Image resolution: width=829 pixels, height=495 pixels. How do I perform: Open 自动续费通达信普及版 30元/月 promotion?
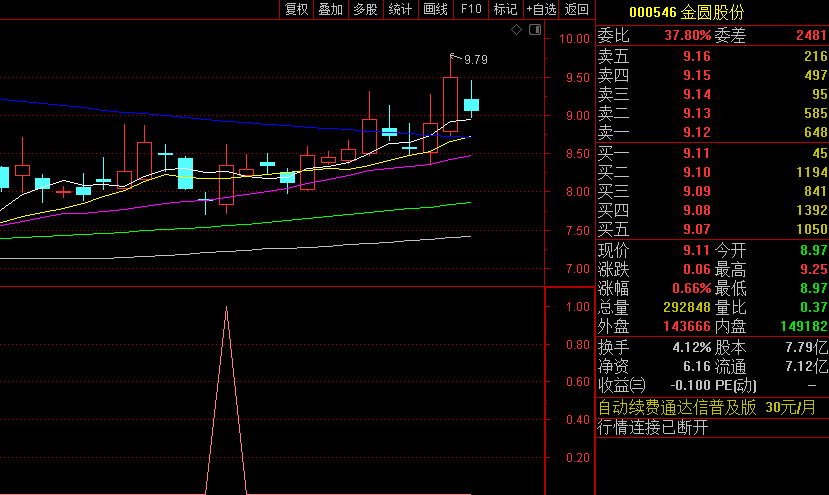click(x=707, y=407)
